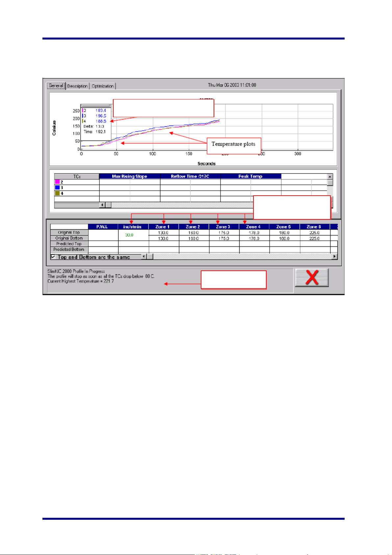Click Original Top Zone 2 cell 160.0
The width and height of the screenshot is (392, 555).
tap(194, 233)
